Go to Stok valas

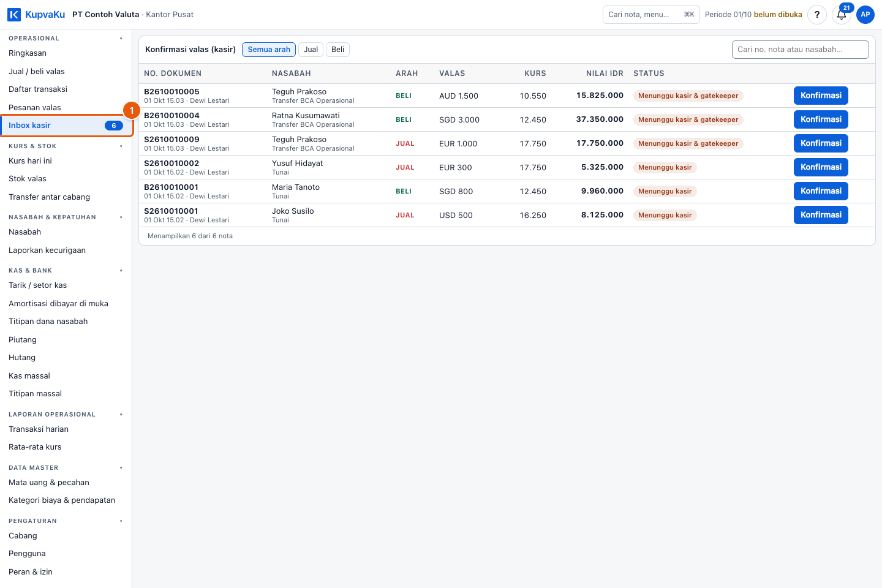pyautogui.click(x=66, y=179)
